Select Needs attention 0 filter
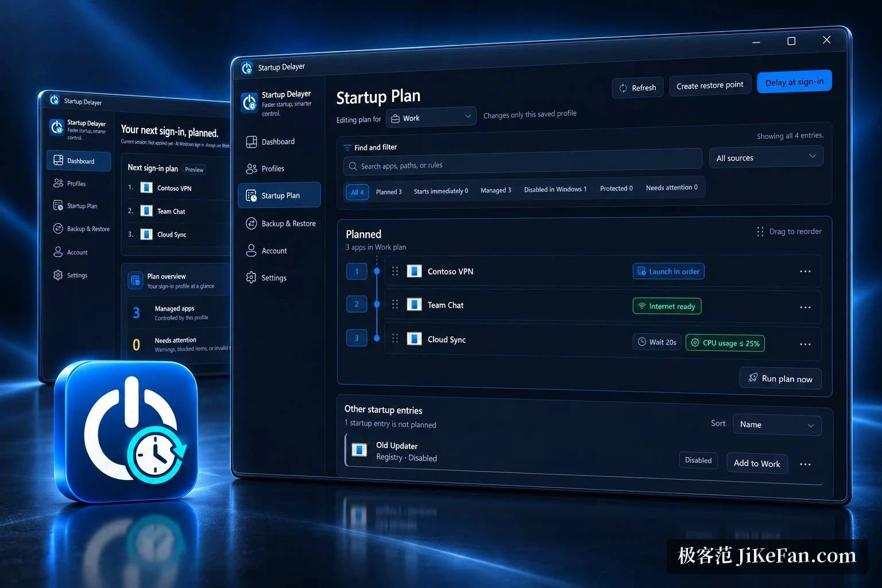The image size is (882, 588). pos(671,187)
